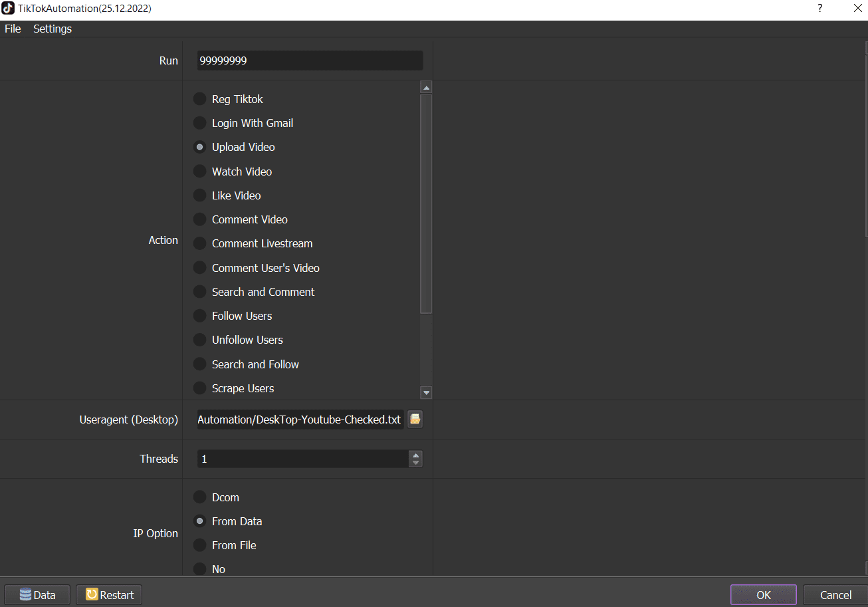The height and width of the screenshot is (607, 868).
Task: Click Action list scroll down arrow
Action: tap(427, 392)
